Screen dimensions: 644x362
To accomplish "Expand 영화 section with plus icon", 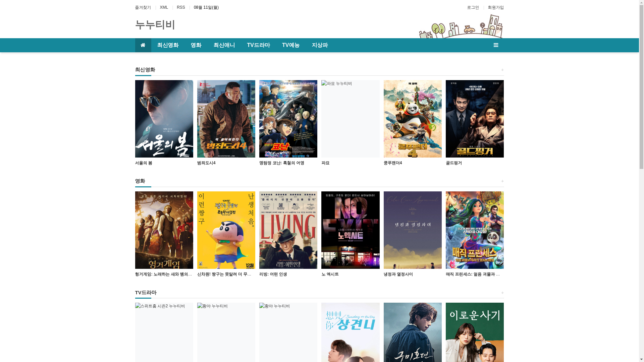I will coord(502,181).
